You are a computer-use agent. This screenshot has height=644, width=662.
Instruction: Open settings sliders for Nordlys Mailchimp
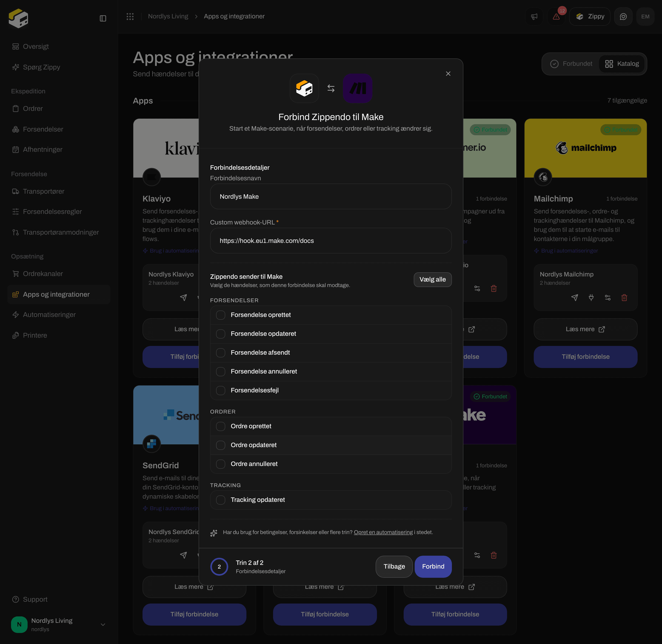click(x=608, y=297)
